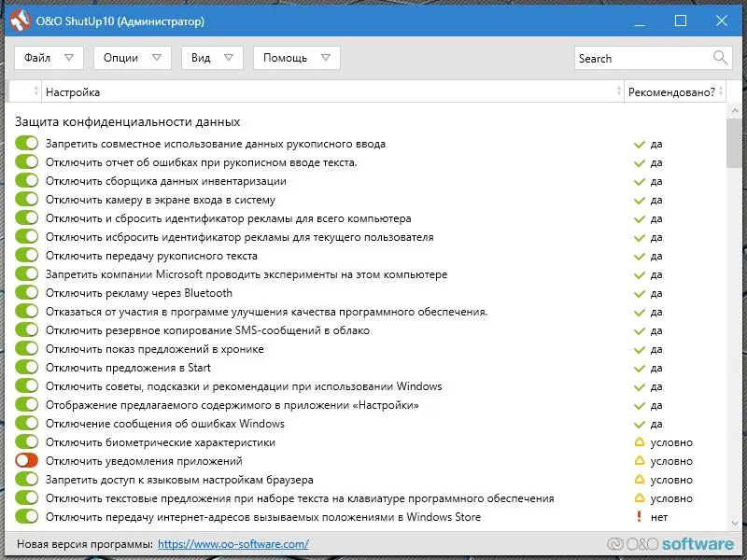Click yellow triangle icon beside biometric setting

tap(640, 442)
